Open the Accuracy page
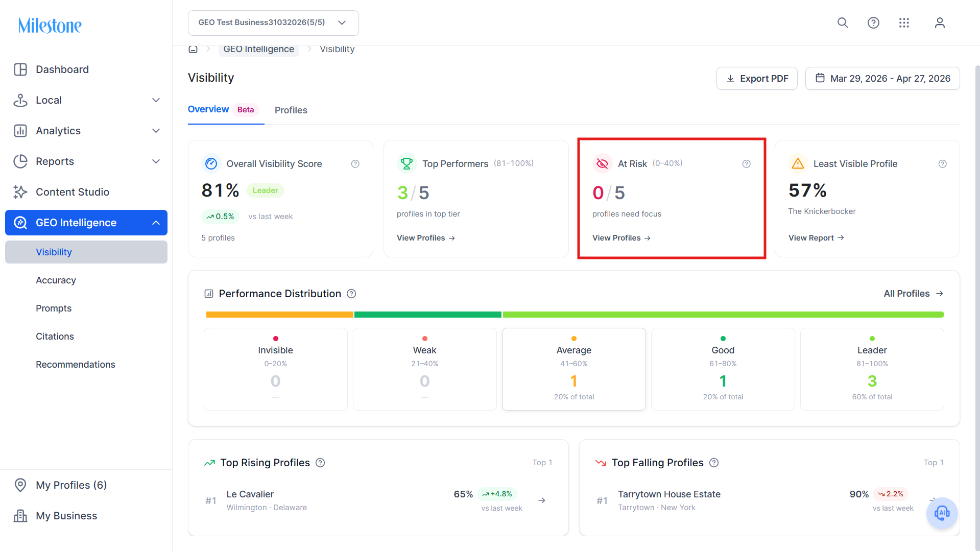Viewport: 980px width, 551px height. click(x=56, y=280)
